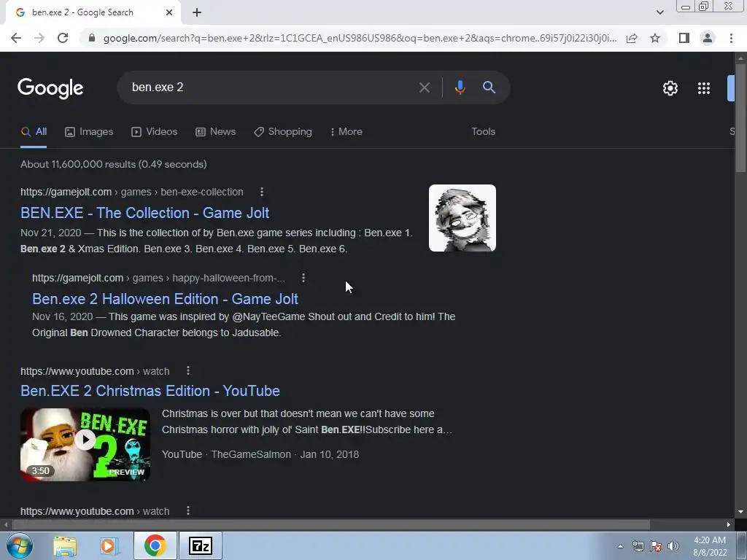Open the Chrome profile avatar
Viewport: 747px width, 560px height.
click(x=708, y=38)
